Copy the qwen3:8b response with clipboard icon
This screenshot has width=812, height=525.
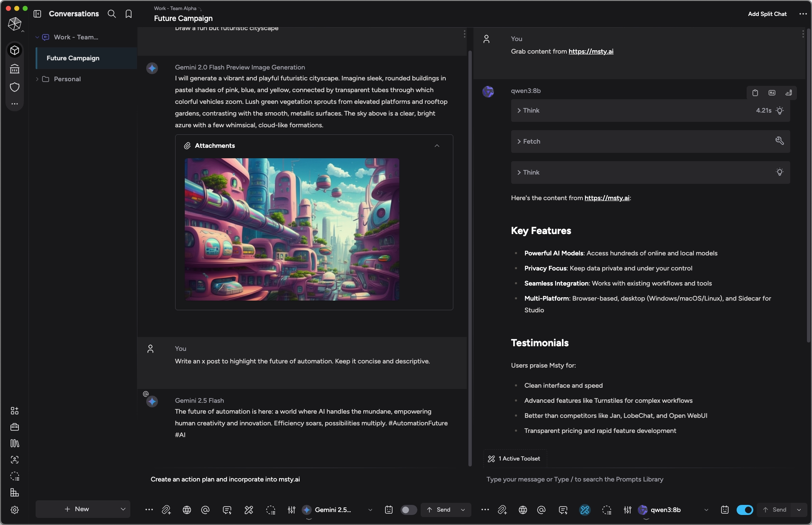coord(755,93)
